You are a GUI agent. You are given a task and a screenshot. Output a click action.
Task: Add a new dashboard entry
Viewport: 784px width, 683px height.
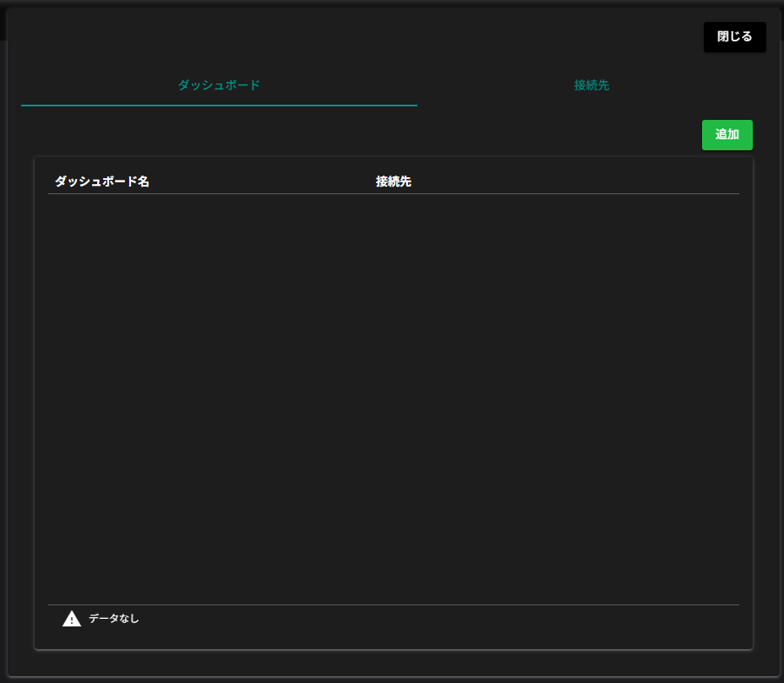point(727,135)
